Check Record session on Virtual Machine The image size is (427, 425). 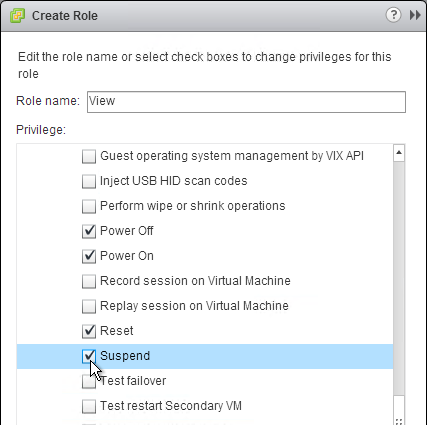coord(89,281)
